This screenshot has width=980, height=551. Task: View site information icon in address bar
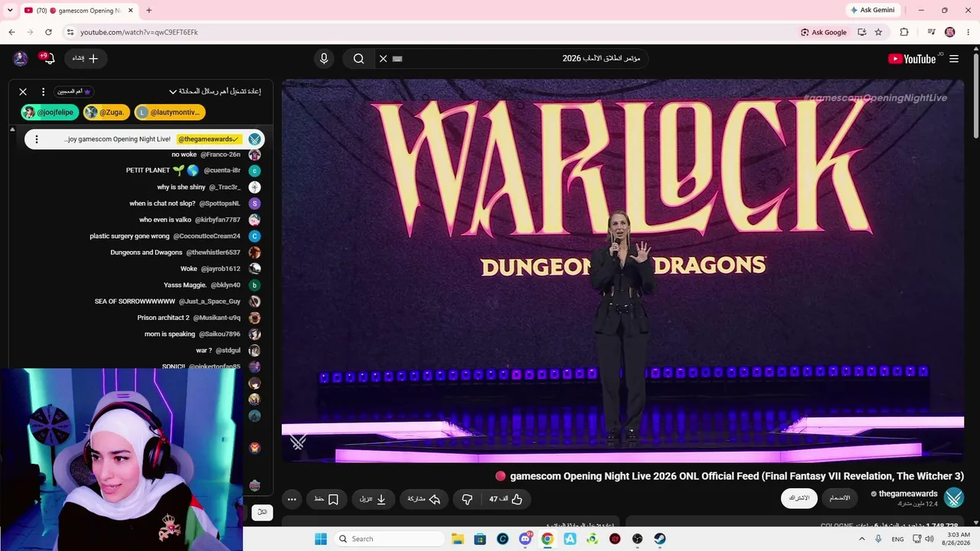point(70,32)
